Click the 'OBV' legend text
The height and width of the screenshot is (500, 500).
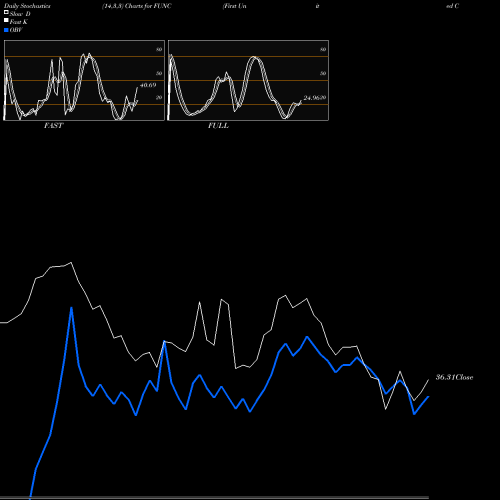point(16,30)
